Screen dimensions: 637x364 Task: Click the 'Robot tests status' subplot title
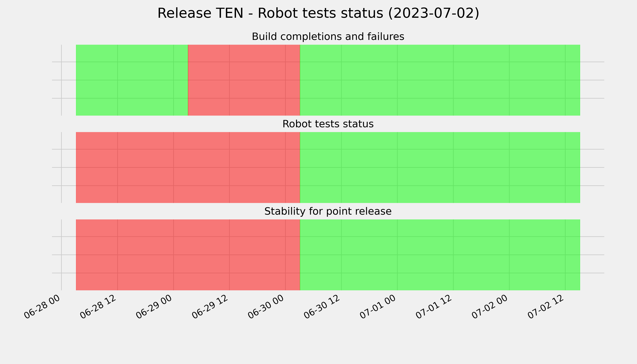(328, 124)
